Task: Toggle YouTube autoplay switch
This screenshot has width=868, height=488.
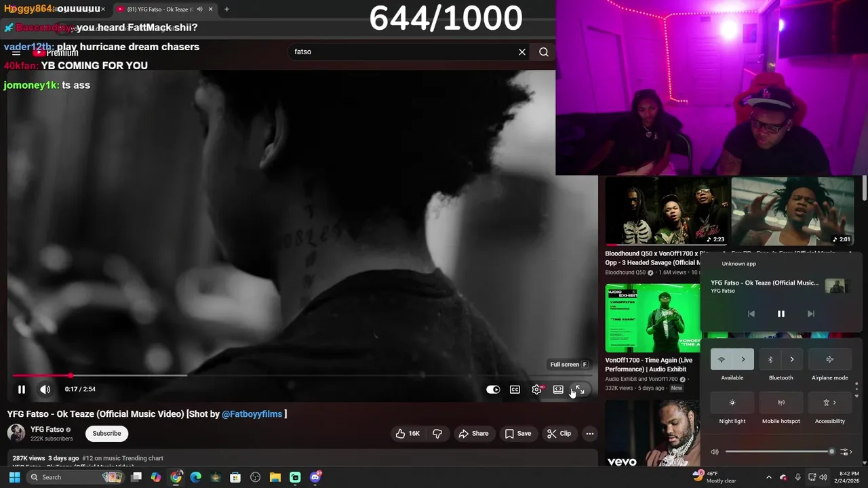Action: point(493,390)
